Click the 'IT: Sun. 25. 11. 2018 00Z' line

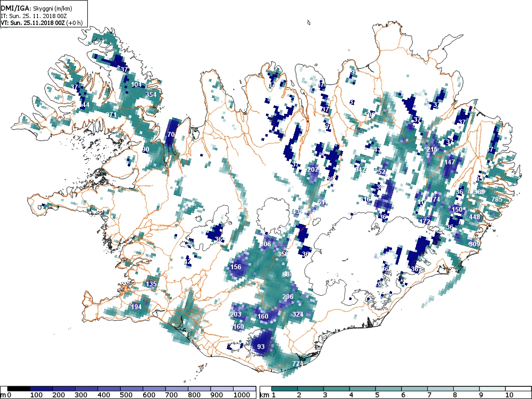click(x=34, y=16)
